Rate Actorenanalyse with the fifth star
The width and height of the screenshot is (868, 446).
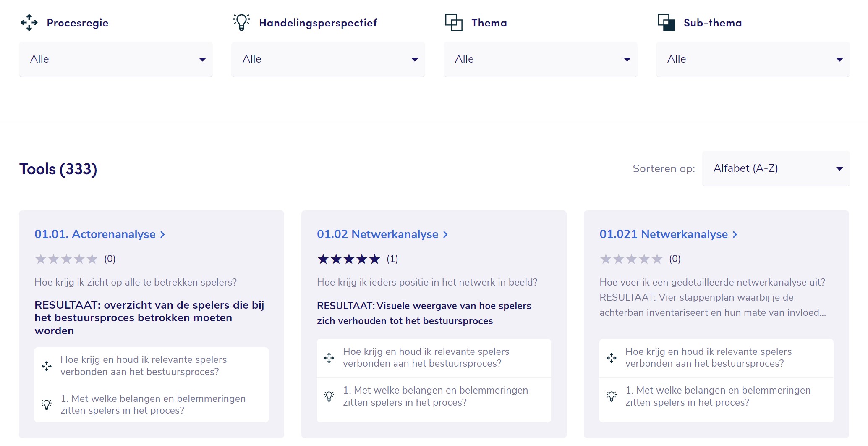tap(92, 259)
